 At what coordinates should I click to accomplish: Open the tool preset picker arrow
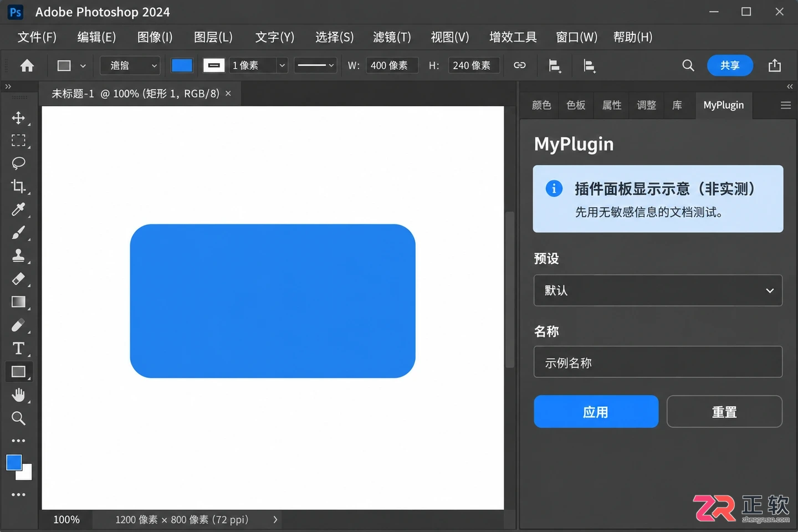pyautogui.click(x=83, y=66)
